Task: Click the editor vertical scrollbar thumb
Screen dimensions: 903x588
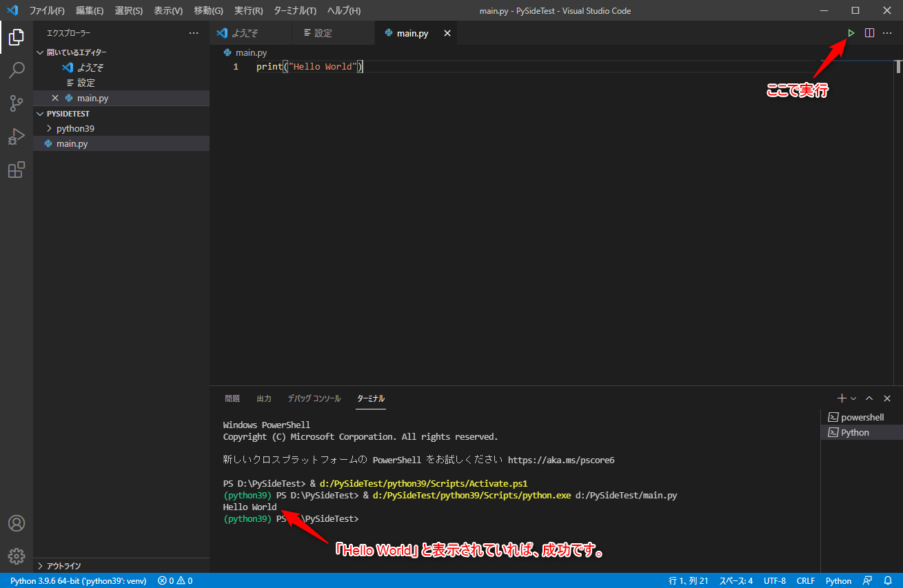Action: (898, 67)
